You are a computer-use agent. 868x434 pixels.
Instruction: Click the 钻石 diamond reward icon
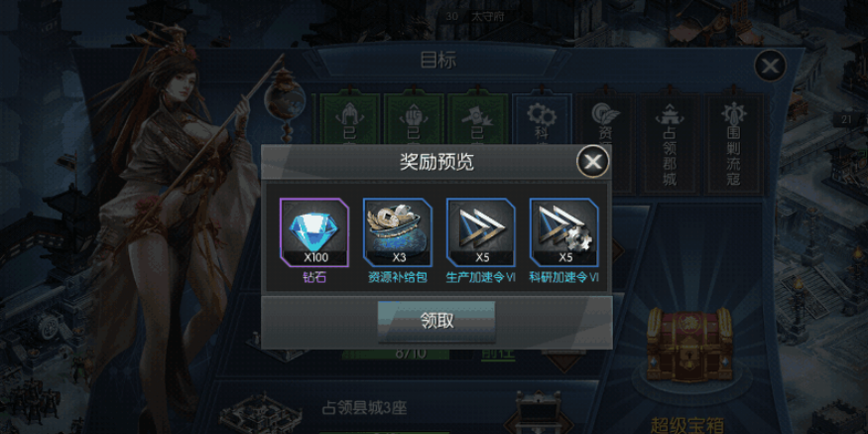tap(314, 232)
